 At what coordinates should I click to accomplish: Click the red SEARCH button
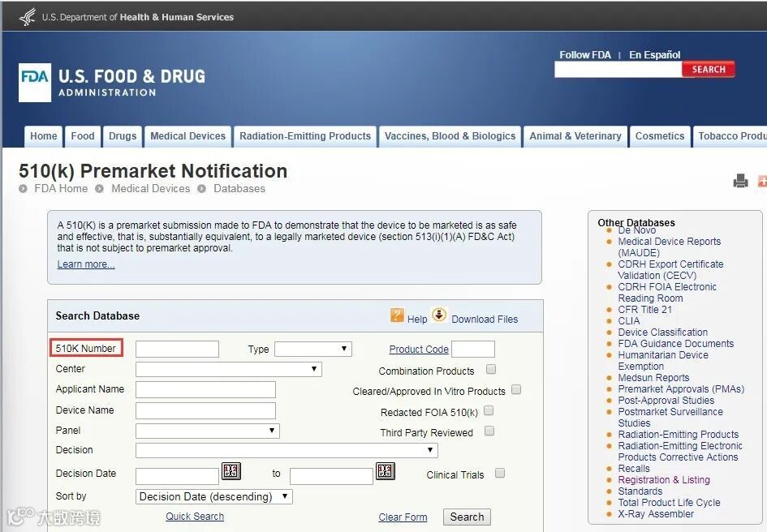coord(709,70)
